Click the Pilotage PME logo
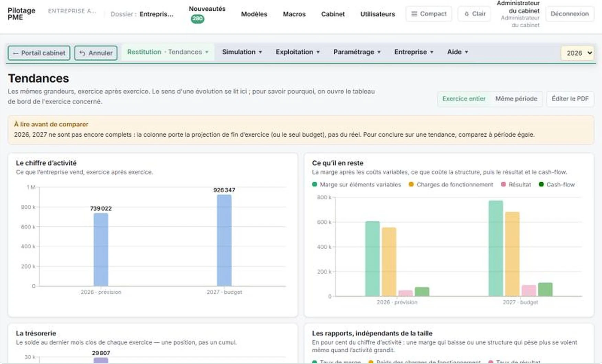This screenshot has height=364, width=602. pyautogui.click(x=21, y=14)
